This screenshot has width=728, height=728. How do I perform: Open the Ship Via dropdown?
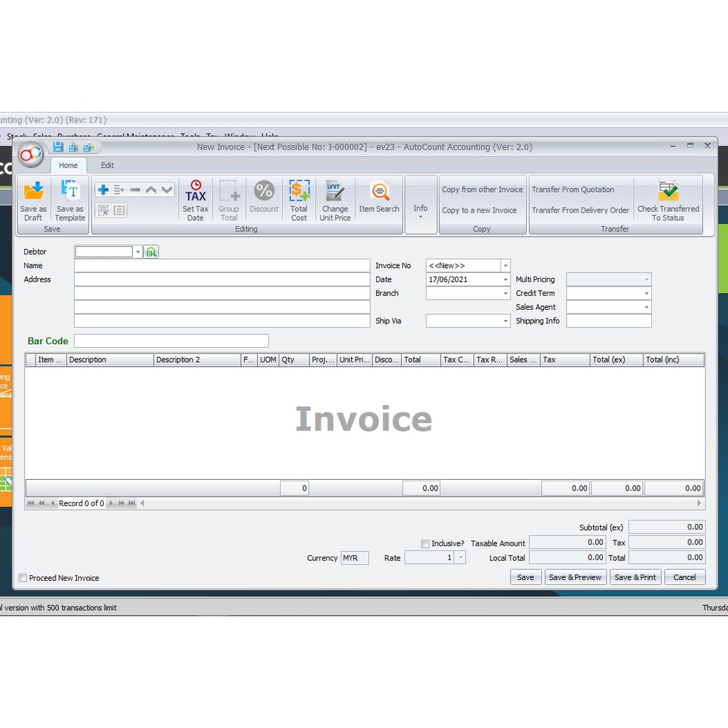pyautogui.click(x=505, y=321)
